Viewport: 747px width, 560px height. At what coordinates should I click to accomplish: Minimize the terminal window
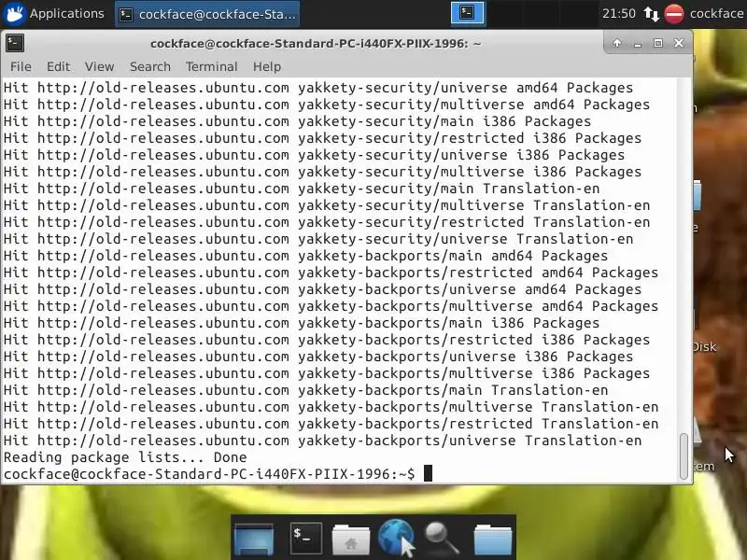pyautogui.click(x=638, y=43)
